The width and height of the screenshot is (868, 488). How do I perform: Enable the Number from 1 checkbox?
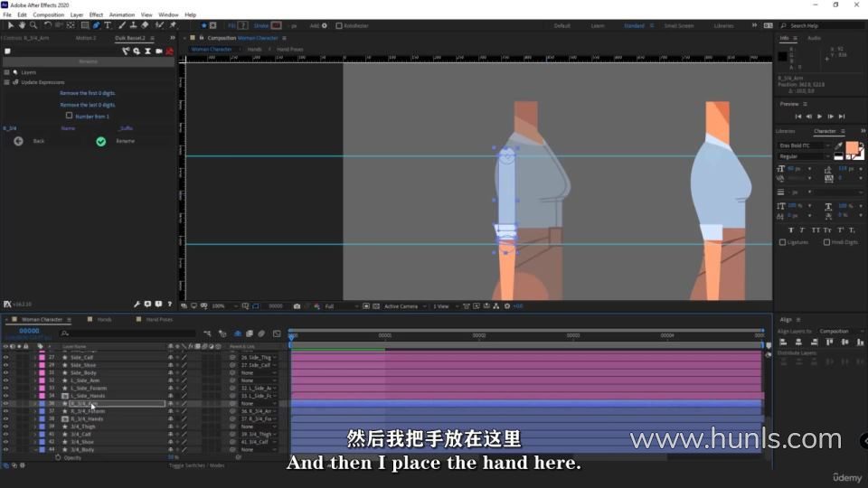[70, 116]
